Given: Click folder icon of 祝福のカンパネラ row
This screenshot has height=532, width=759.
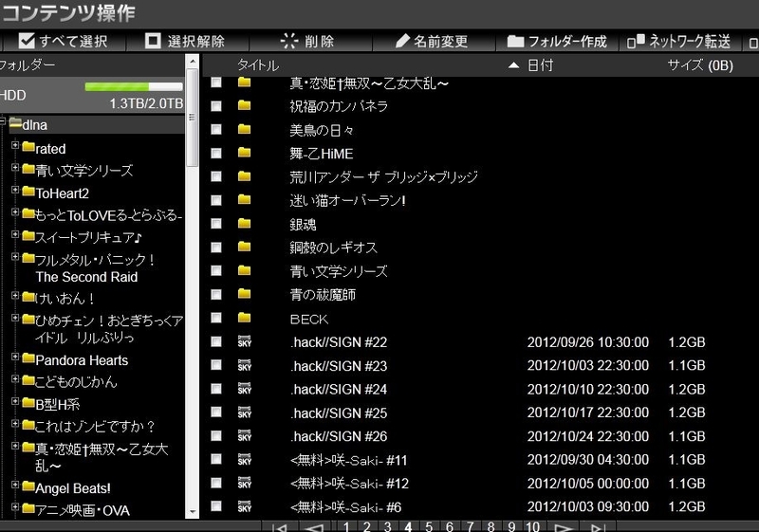Looking at the screenshot, I should pyautogui.click(x=245, y=105).
